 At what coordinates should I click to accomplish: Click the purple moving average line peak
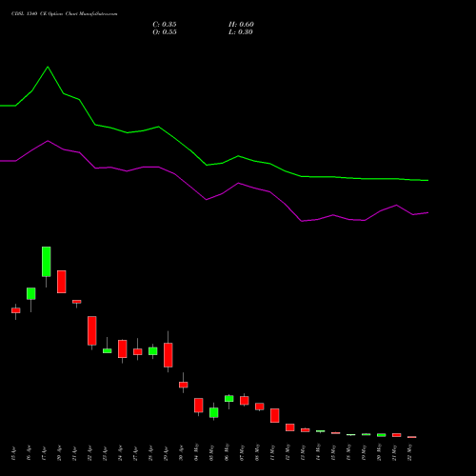tap(48, 141)
